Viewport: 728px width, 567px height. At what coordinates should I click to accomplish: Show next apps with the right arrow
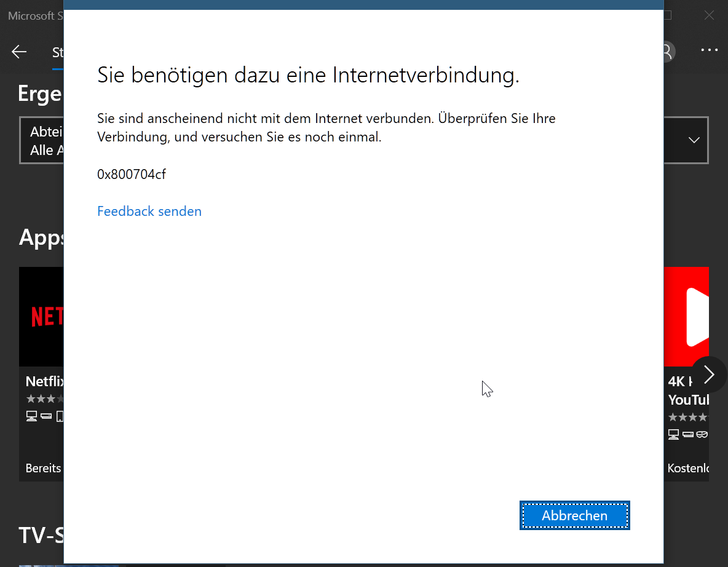[x=708, y=375]
